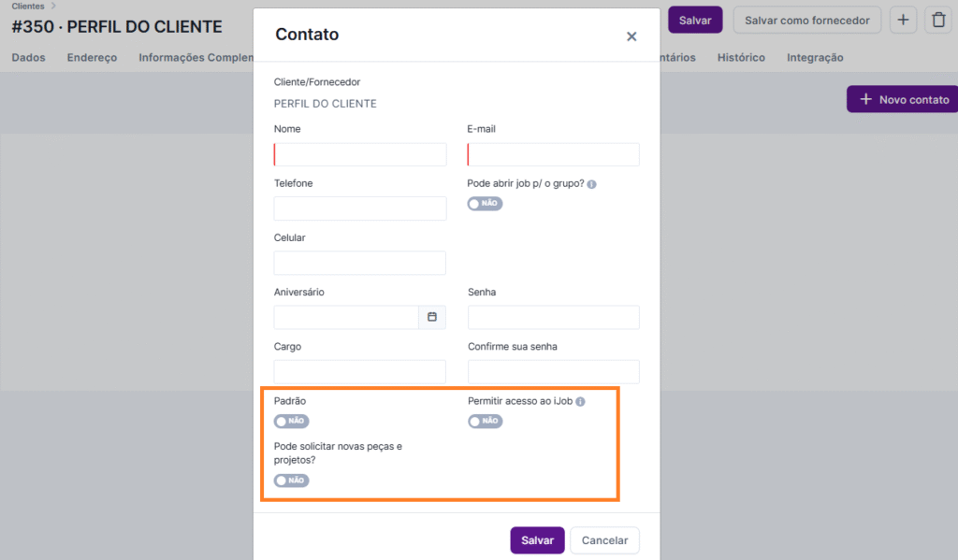The height and width of the screenshot is (560, 958).
Task: Click the plus icon in top header
Action: point(903,20)
